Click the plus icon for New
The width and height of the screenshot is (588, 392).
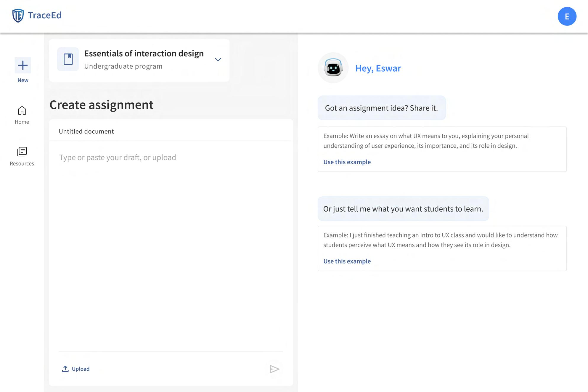23,65
